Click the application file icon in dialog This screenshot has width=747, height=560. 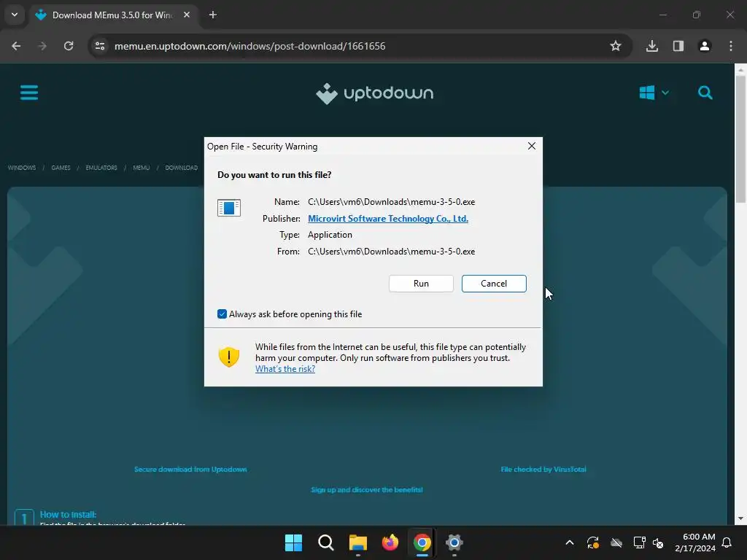click(x=228, y=208)
